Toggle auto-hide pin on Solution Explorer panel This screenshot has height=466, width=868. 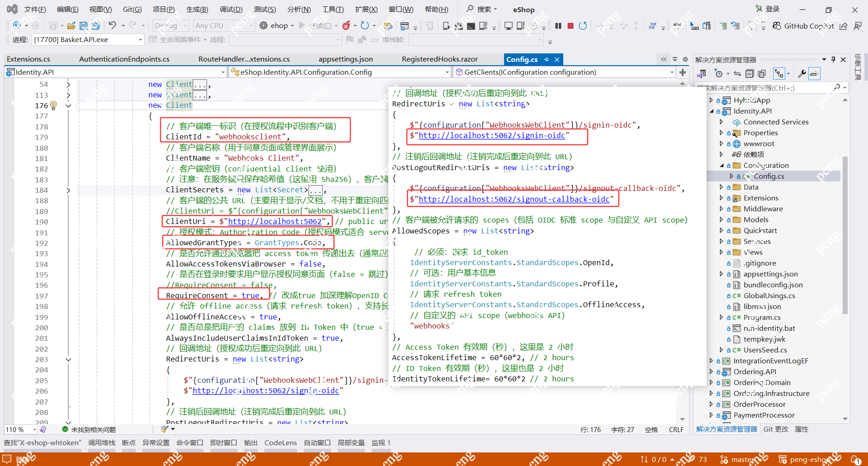pyautogui.click(x=833, y=59)
